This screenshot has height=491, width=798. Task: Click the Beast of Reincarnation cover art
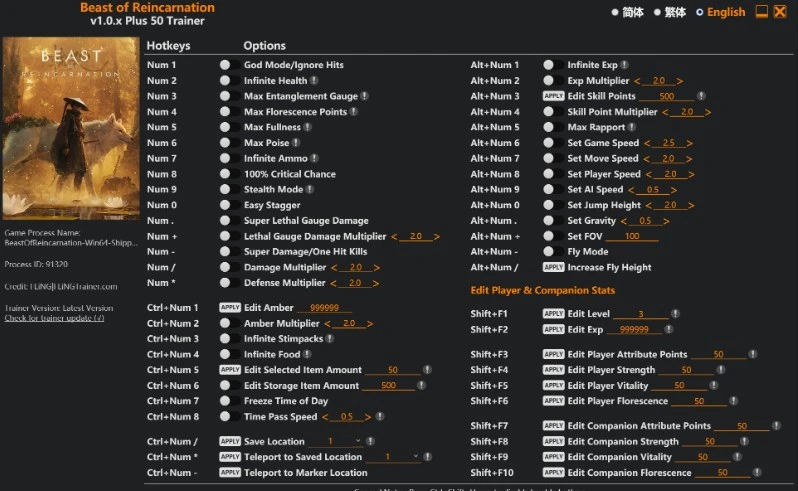(71, 128)
